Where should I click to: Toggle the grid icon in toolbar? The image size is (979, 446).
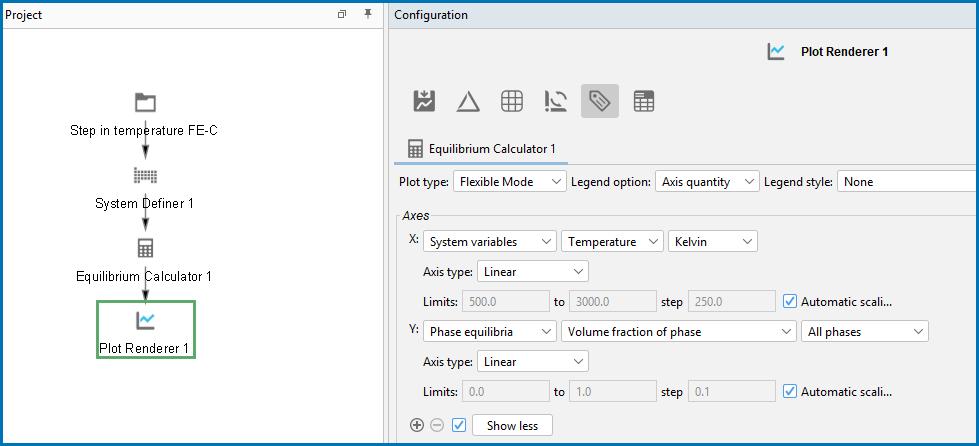point(512,101)
